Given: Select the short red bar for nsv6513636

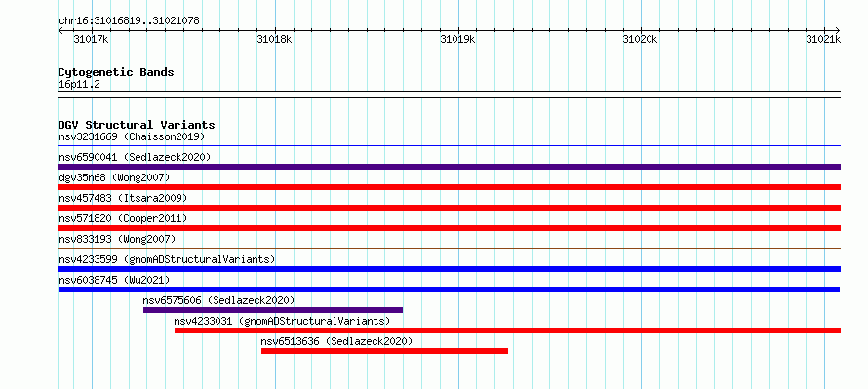Looking at the screenshot, I should coord(384,351).
